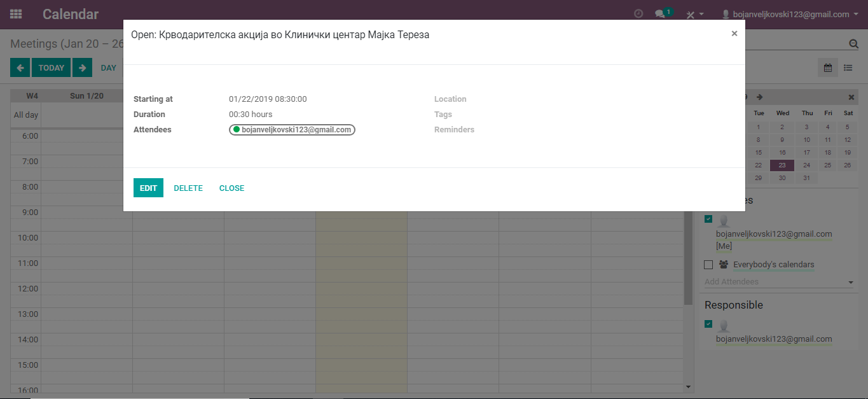Click the search magnifier icon
This screenshot has height=399, width=868.
[x=853, y=44]
